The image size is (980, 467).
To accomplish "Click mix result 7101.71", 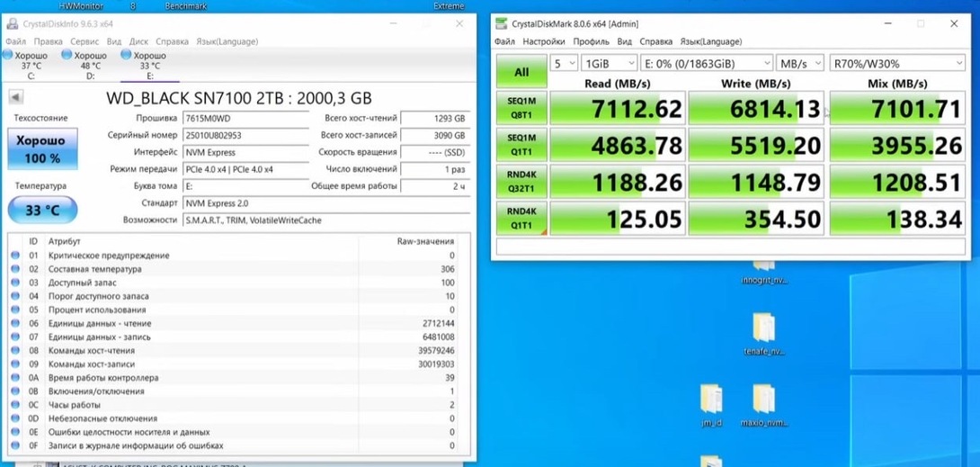I will 897,108.
